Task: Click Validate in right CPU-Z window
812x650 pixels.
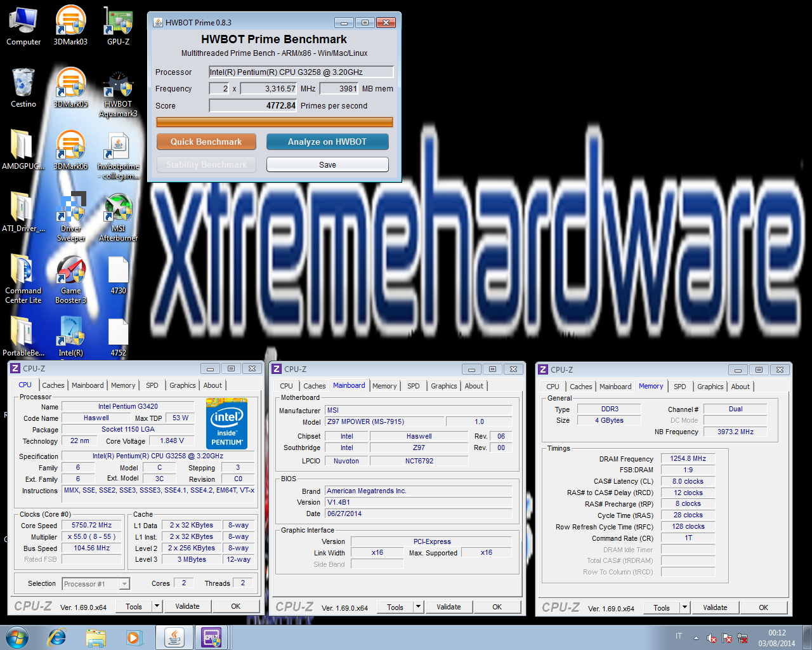Action: tap(715, 607)
